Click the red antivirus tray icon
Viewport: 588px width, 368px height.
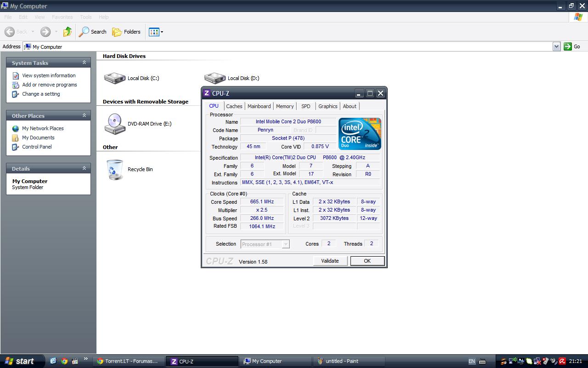562,362
